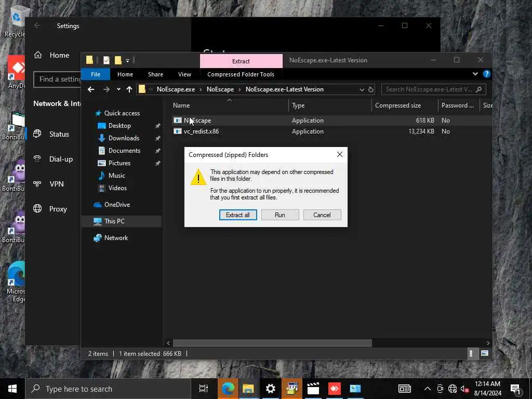Go to Home in the Settings window
The width and height of the screenshot is (532, 399).
59,55
